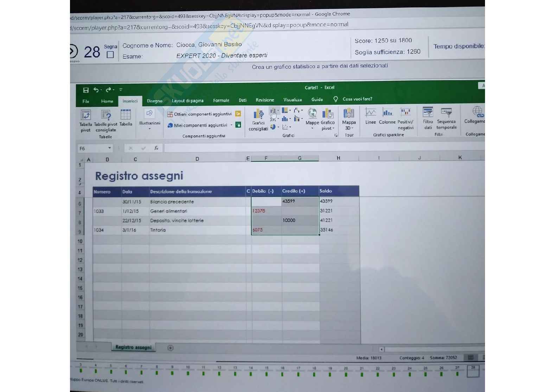Click the Sequenza temporale icon
This screenshot has width=555, height=392.
point(446,113)
